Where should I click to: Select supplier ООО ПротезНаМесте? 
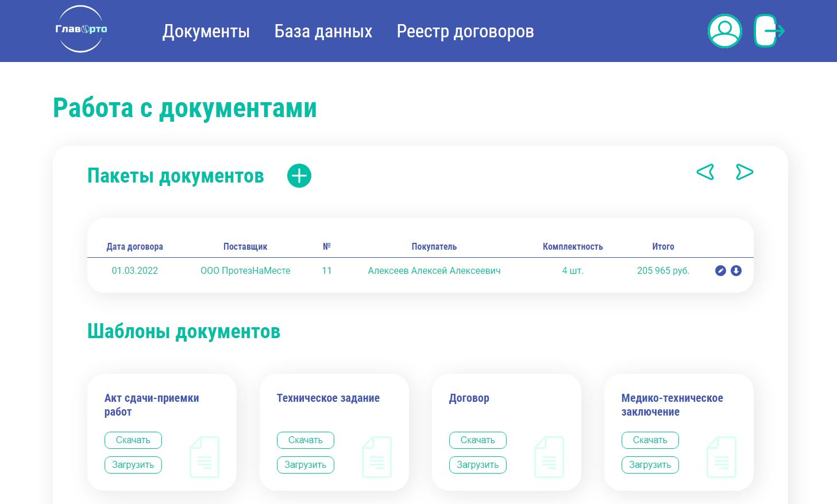(245, 271)
